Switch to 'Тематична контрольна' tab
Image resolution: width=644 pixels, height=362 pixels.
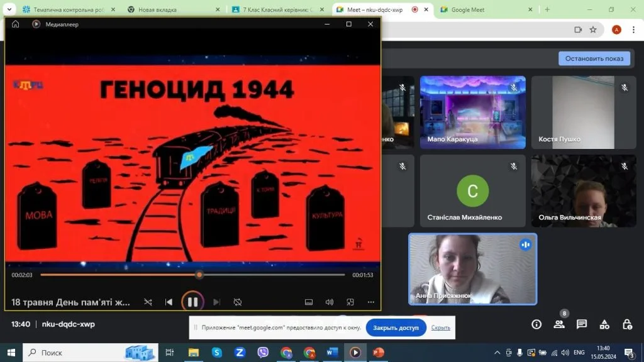tap(69, 9)
